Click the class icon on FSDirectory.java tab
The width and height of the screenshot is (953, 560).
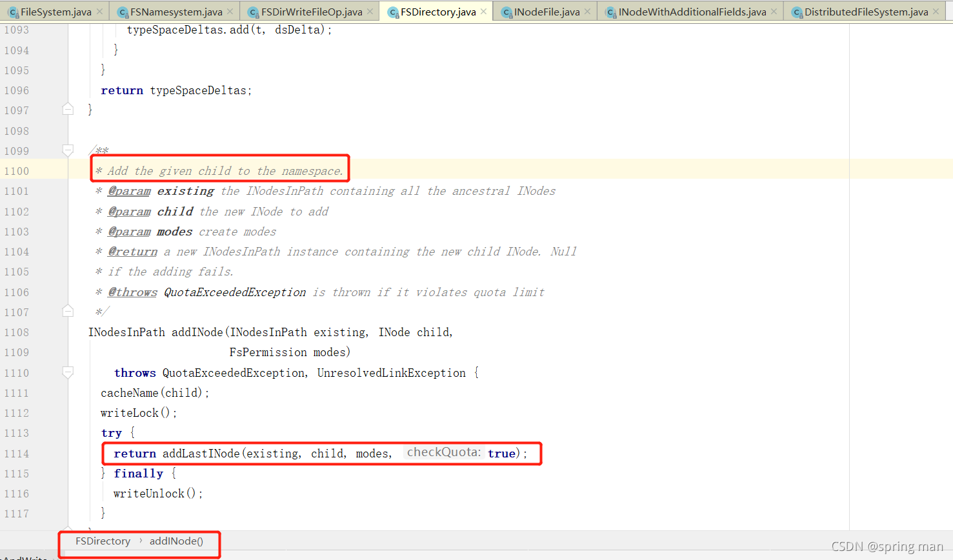[x=393, y=12]
